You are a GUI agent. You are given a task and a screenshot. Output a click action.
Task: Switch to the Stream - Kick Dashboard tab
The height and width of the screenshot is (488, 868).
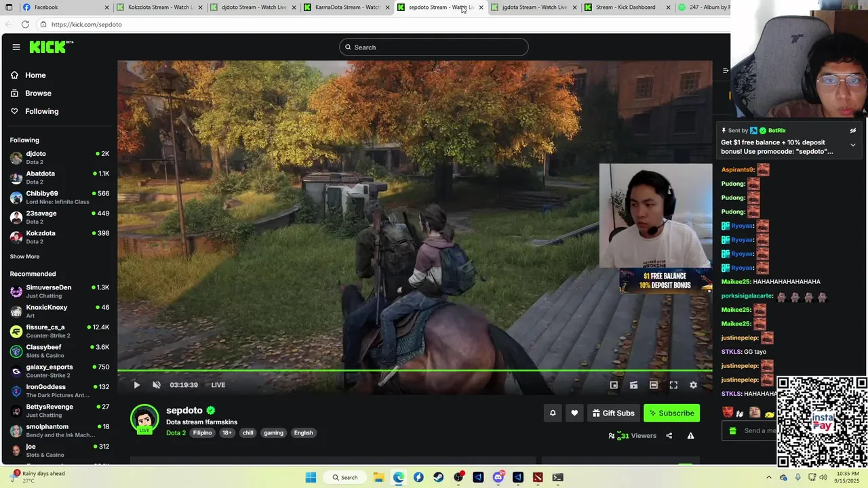(628, 7)
